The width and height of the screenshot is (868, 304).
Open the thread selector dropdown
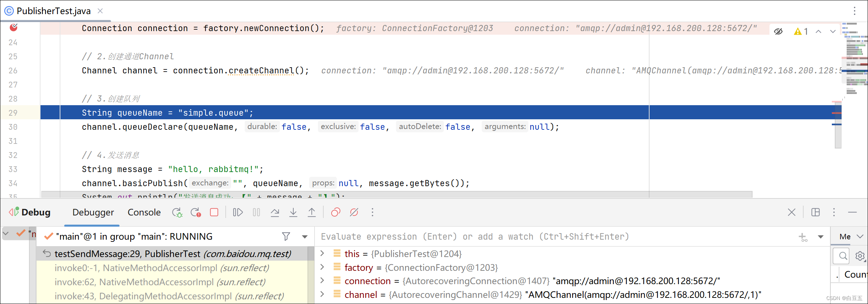[x=305, y=237]
